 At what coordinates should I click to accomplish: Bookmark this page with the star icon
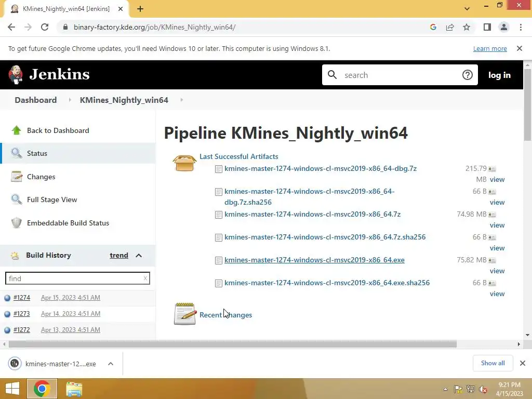[467, 27]
